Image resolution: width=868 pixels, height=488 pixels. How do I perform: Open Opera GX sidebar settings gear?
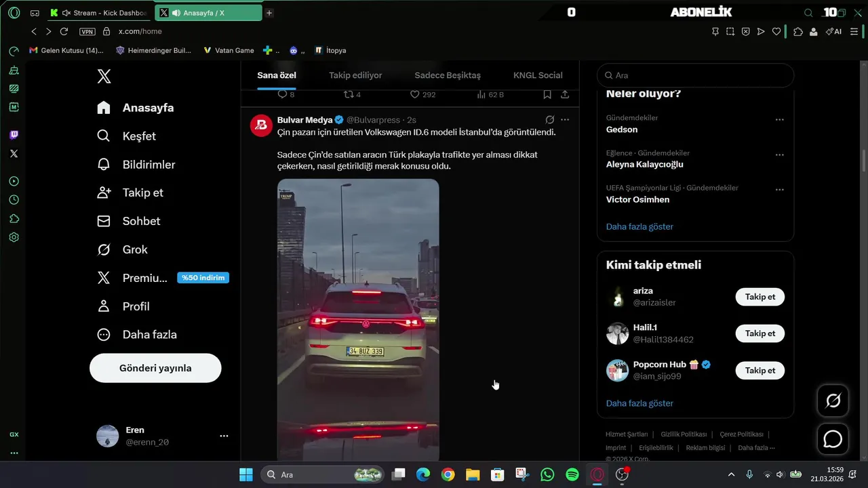(14, 238)
